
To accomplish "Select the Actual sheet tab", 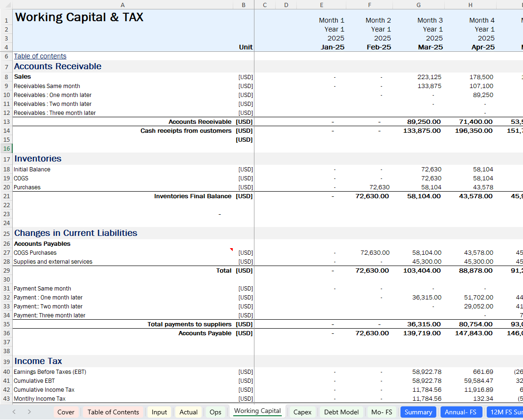I will click(x=188, y=412).
